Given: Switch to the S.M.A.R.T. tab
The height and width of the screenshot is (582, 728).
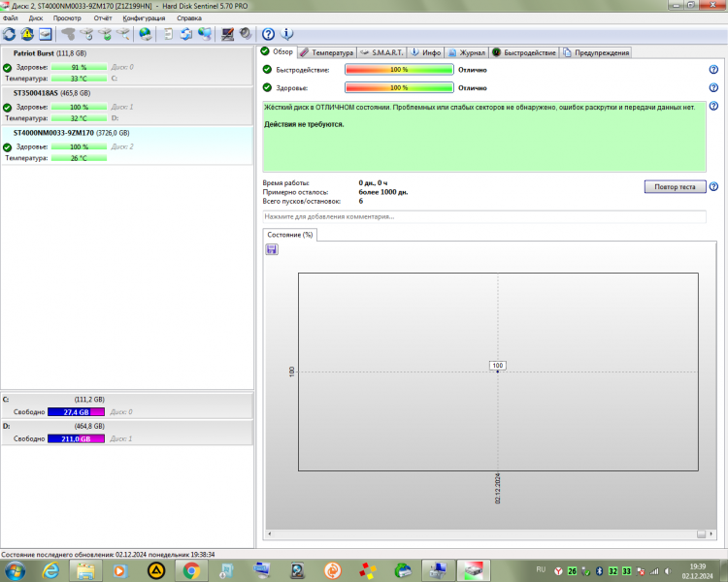Looking at the screenshot, I should click(x=381, y=52).
